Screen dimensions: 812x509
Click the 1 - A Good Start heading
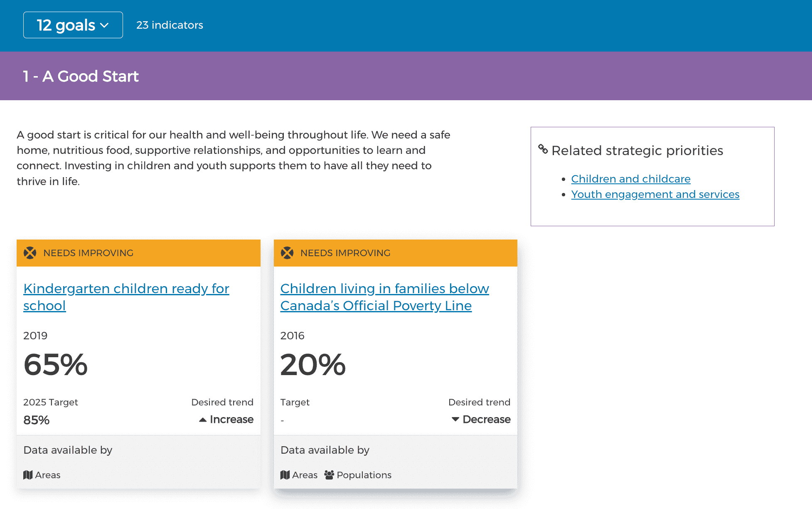(81, 76)
